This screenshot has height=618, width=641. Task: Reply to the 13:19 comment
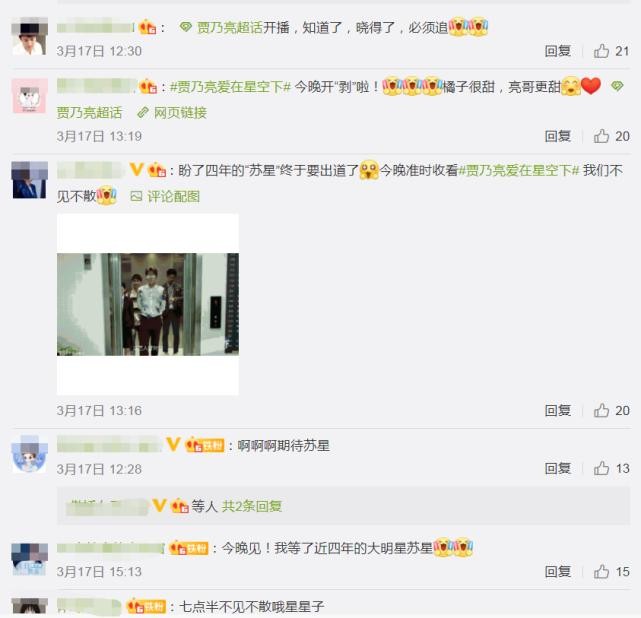[558, 136]
